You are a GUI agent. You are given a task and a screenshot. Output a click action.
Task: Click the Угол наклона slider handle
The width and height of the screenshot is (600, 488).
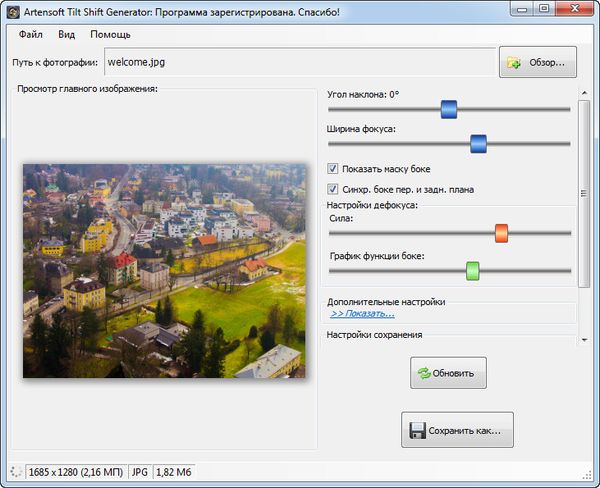click(449, 109)
